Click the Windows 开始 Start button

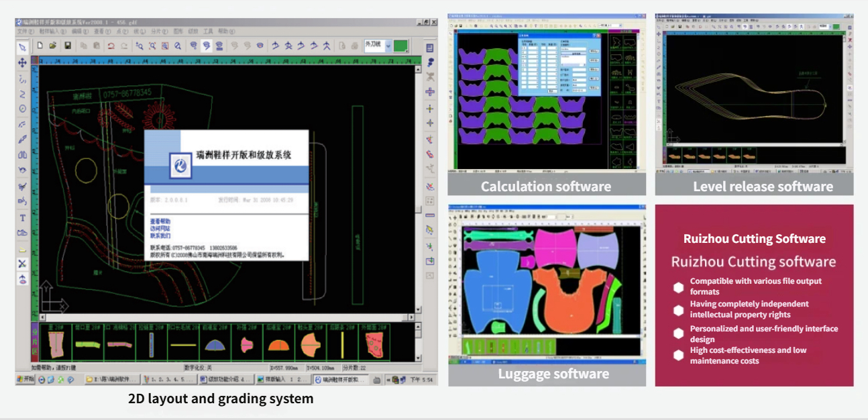pos(25,380)
